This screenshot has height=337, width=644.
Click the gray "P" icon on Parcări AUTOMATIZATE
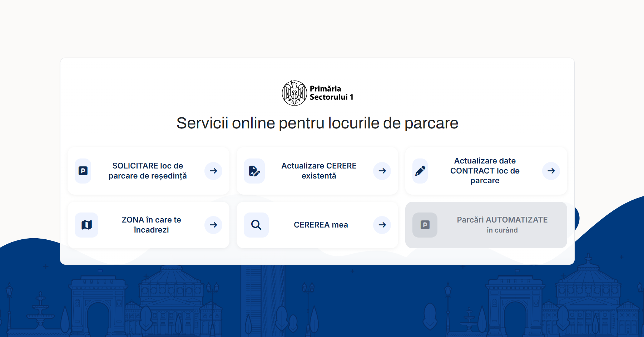[x=425, y=225]
